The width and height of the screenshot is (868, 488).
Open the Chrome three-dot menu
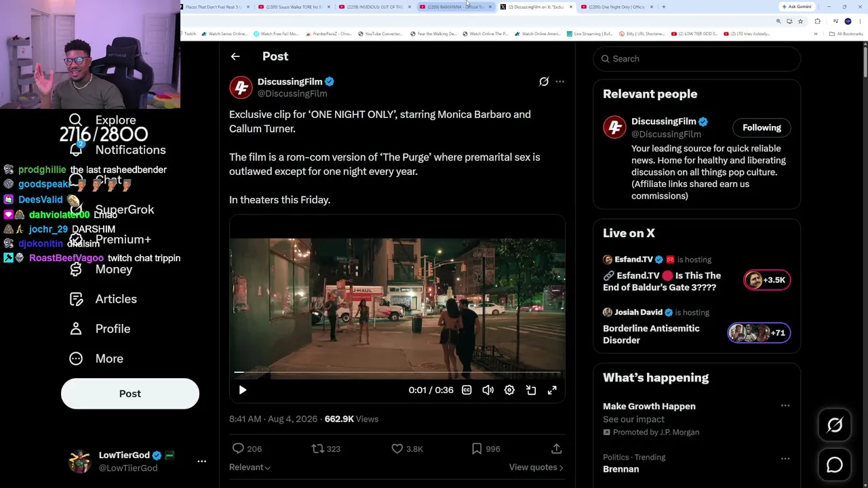coord(860,21)
